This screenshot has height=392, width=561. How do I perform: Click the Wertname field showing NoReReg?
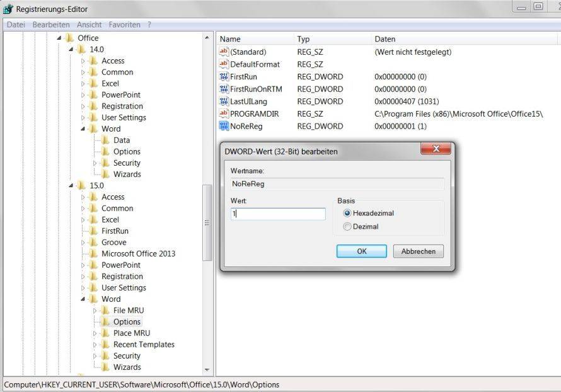(x=337, y=184)
